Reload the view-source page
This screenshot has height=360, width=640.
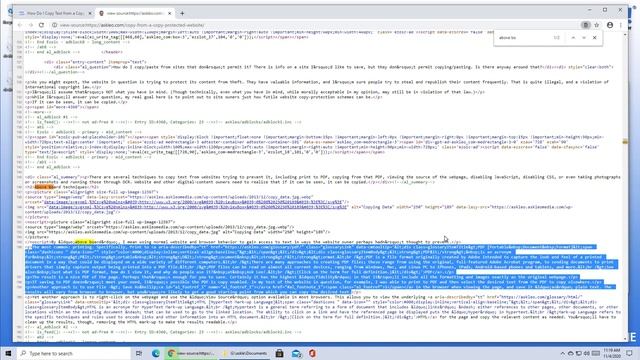pos(41,25)
